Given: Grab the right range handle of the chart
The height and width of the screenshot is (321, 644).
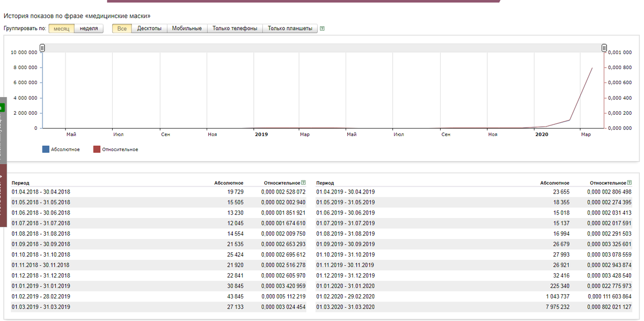Looking at the screenshot, I should [x=604, y=49].
